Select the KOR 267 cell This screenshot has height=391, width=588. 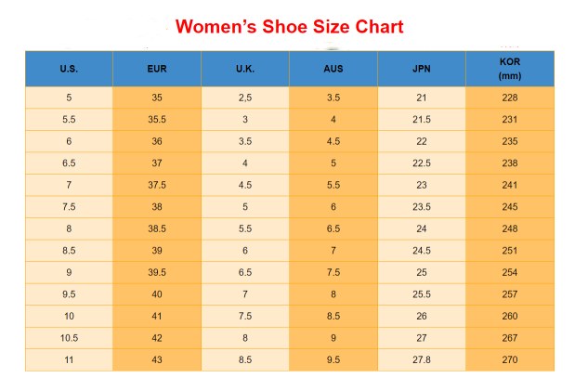tap(510, 338)
